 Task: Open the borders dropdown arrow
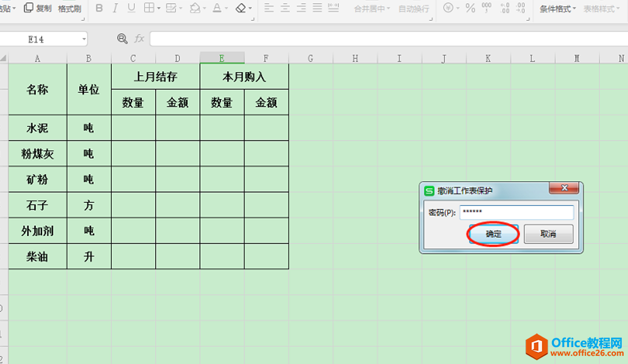[159, 8]
